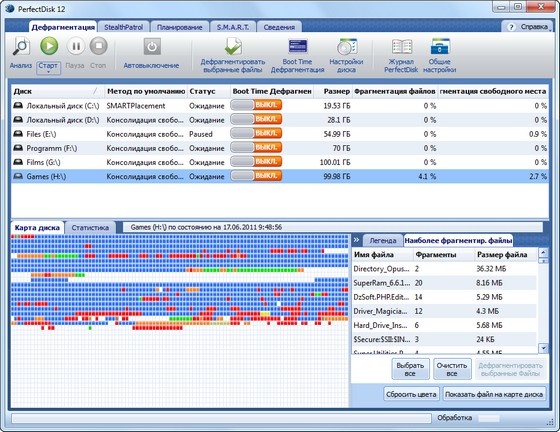Select the $Secure:$SII:$IN... file row
This screenshot has width=560, height=432.
(x=444, y=339)
